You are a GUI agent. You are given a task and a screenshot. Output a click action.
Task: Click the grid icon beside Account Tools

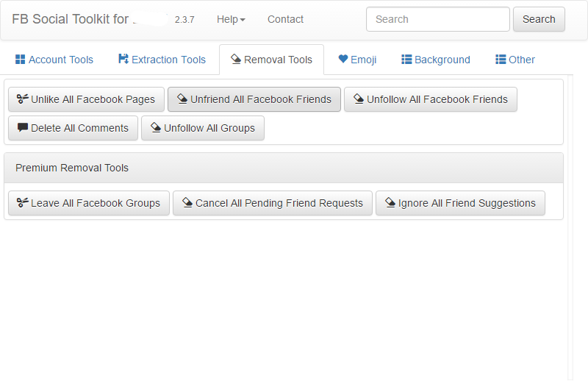click(x=21, y=60)
